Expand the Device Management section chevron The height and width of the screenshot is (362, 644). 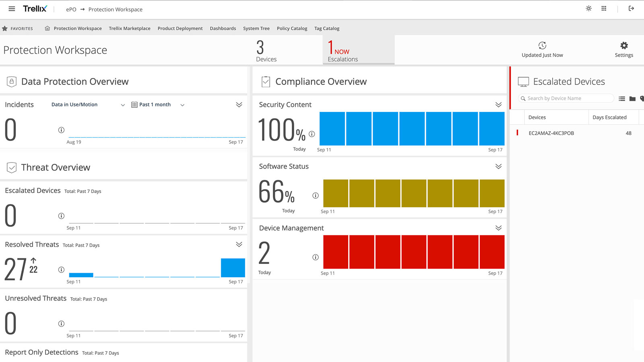click(498, 228)
